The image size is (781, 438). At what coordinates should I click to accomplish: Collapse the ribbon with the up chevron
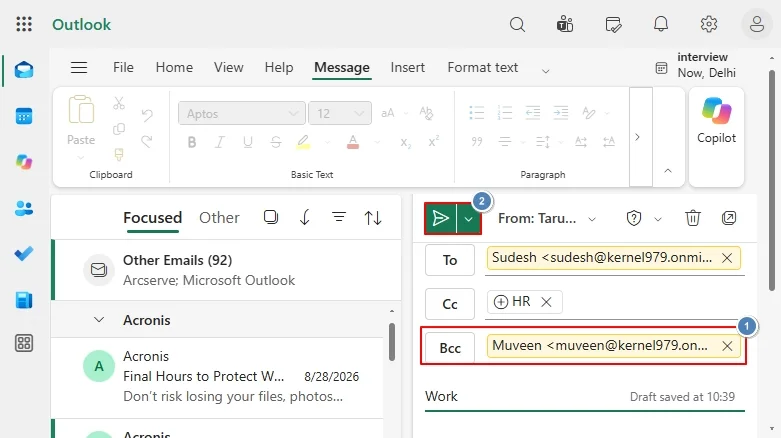(x=668, y=171)
